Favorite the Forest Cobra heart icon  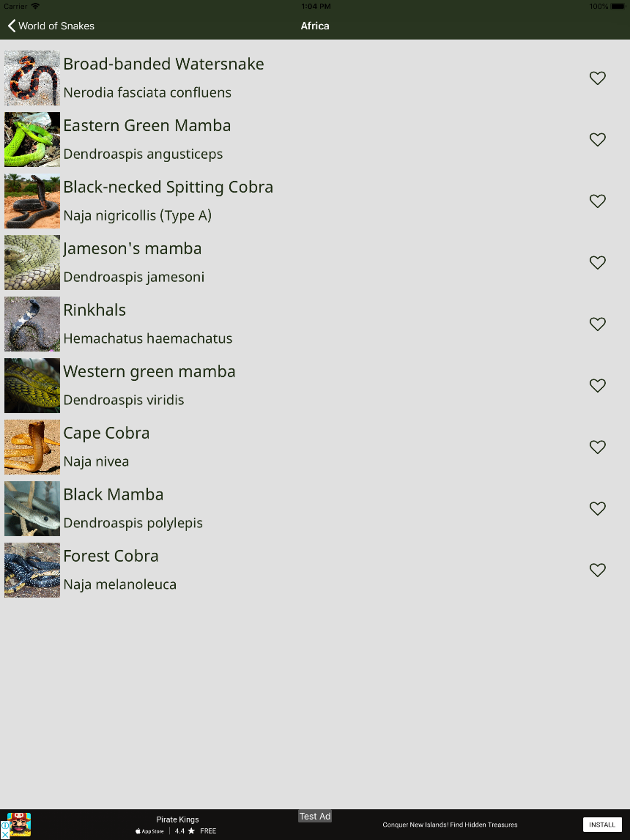click(x=597, y=570)
